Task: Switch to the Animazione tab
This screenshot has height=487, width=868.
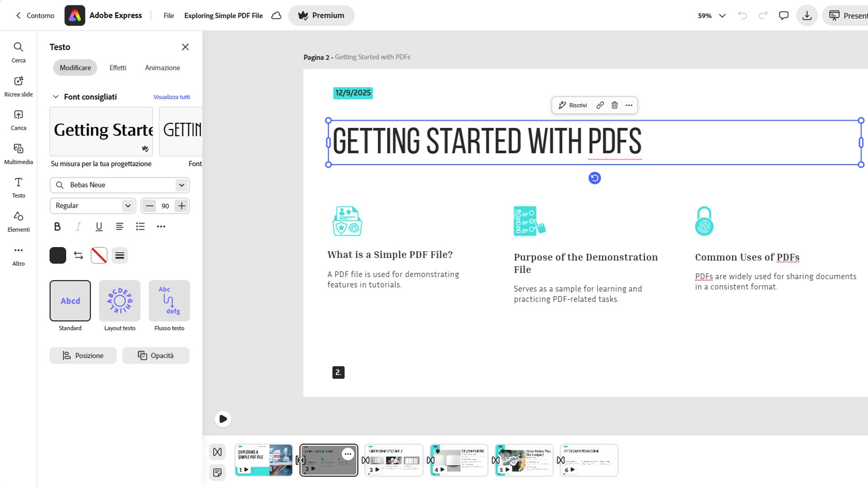Action: 162,68
